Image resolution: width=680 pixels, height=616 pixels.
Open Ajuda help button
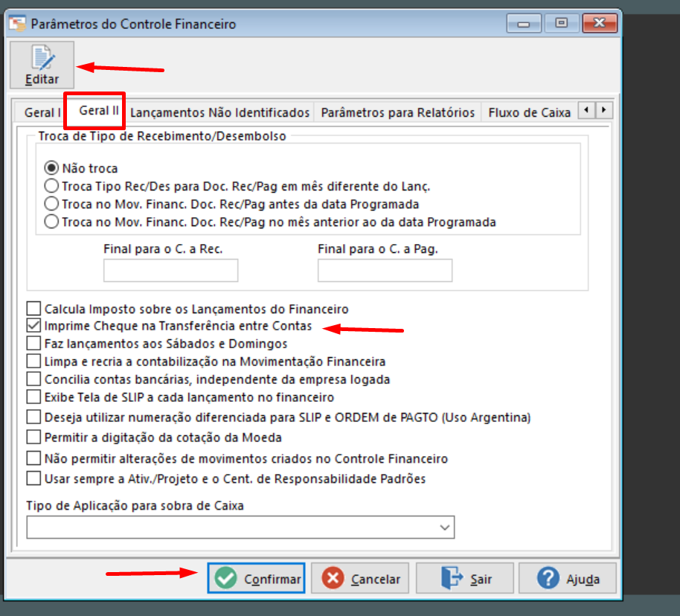pyautogui.click(x=567, y=578)
